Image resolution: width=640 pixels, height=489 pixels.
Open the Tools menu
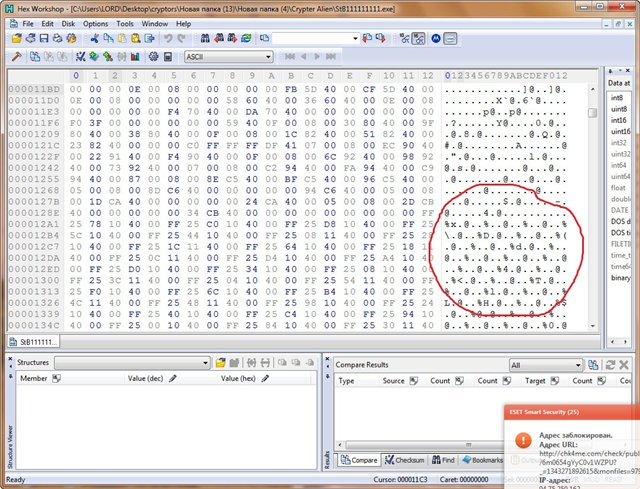tap(125, 24)
